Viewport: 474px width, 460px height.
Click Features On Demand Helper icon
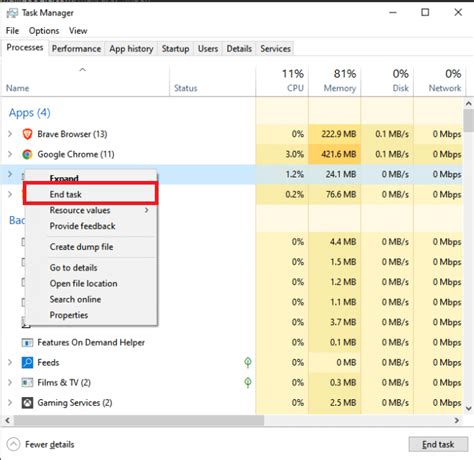[x=27, y=342]
